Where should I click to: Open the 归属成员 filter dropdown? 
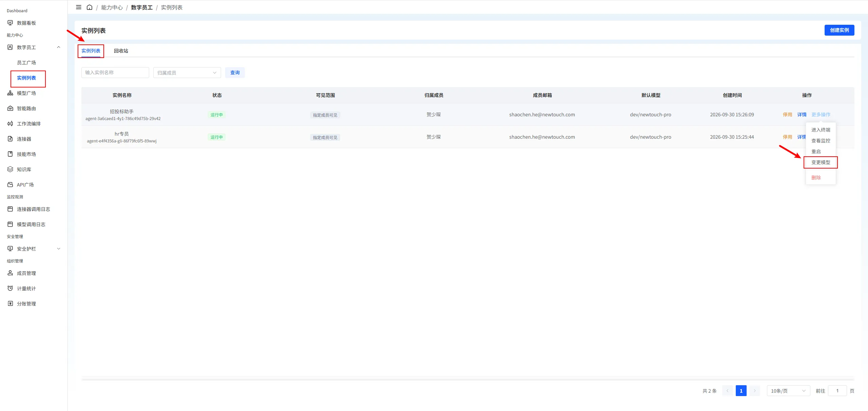[x=187, y=73]
